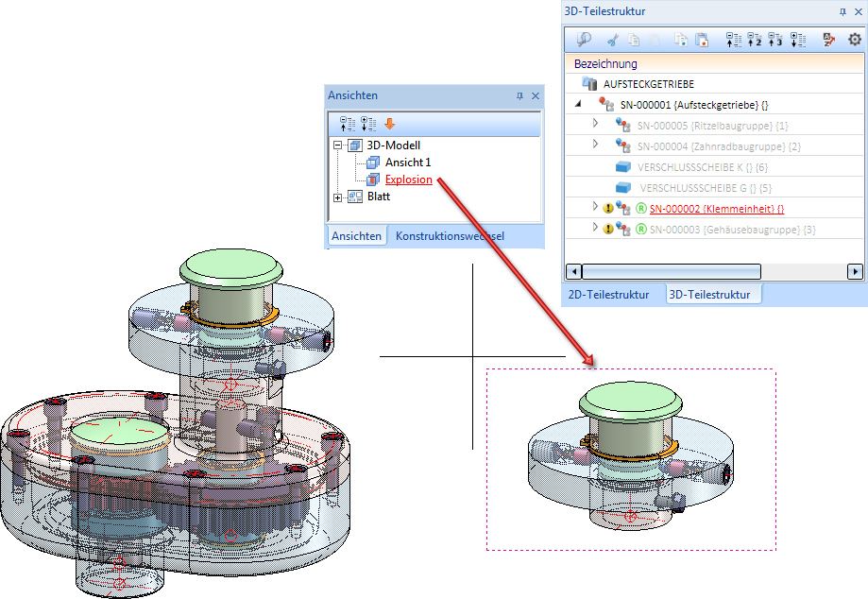Image resolution: width=868 pixels, height=599 pixels.
Task: Click the scissors cut icon in the part structure toolbar
Action: click(x=612, y=40)
